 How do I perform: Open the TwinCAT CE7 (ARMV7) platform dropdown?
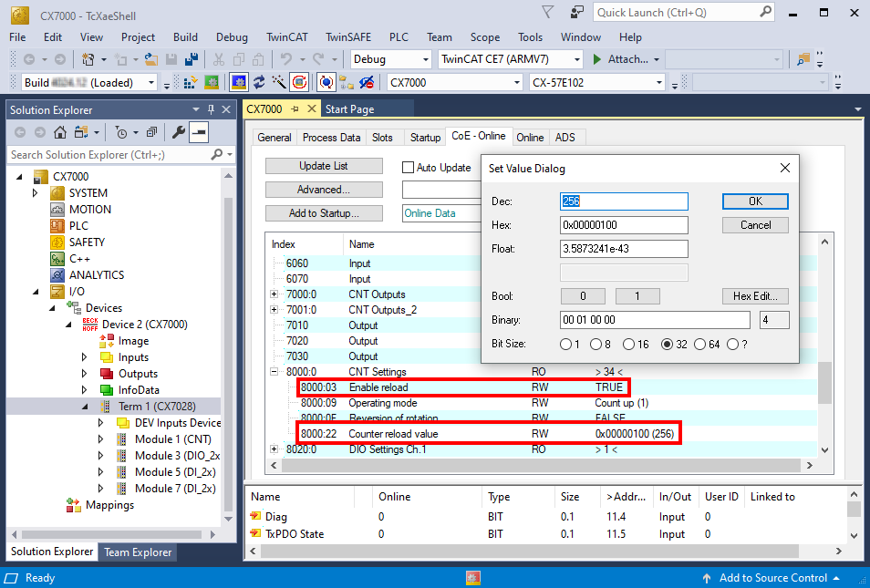(577, 59)
